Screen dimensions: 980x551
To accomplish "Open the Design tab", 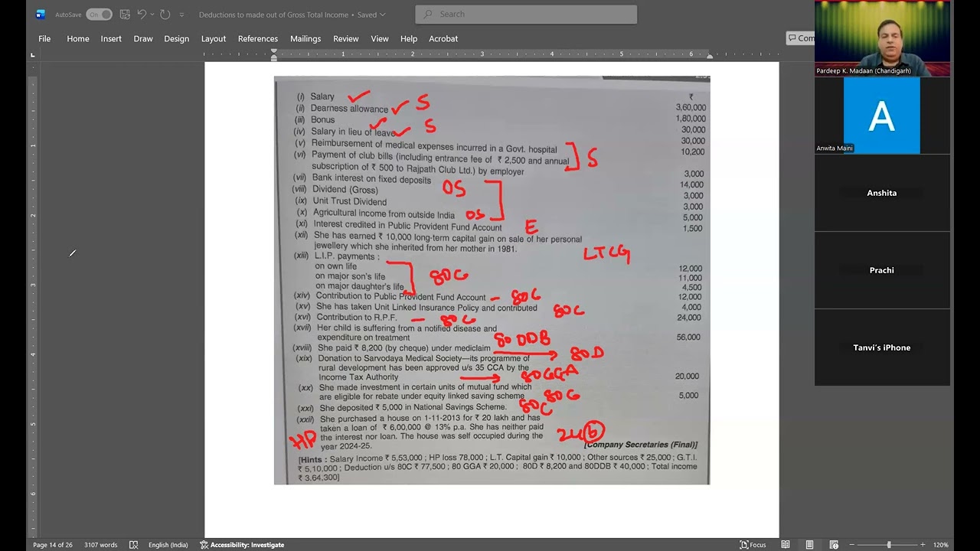I will coord(176,38).
